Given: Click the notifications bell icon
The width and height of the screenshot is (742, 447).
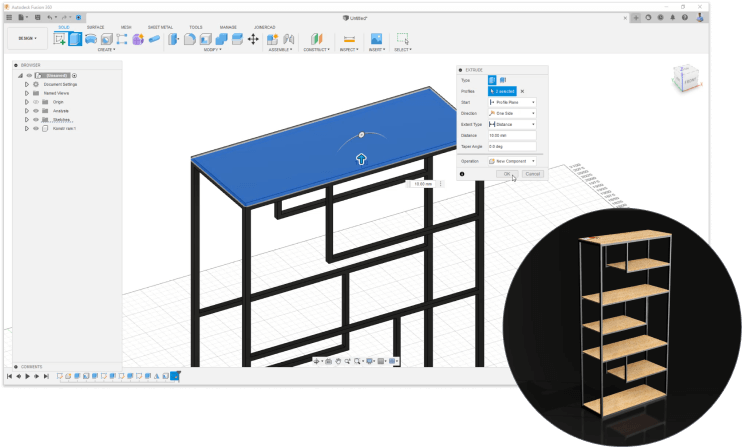Looking at the screenshot, I should pos(672,18).
